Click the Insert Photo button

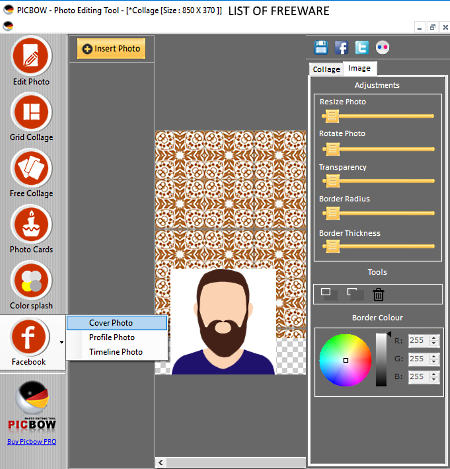(x=111, y=49)
